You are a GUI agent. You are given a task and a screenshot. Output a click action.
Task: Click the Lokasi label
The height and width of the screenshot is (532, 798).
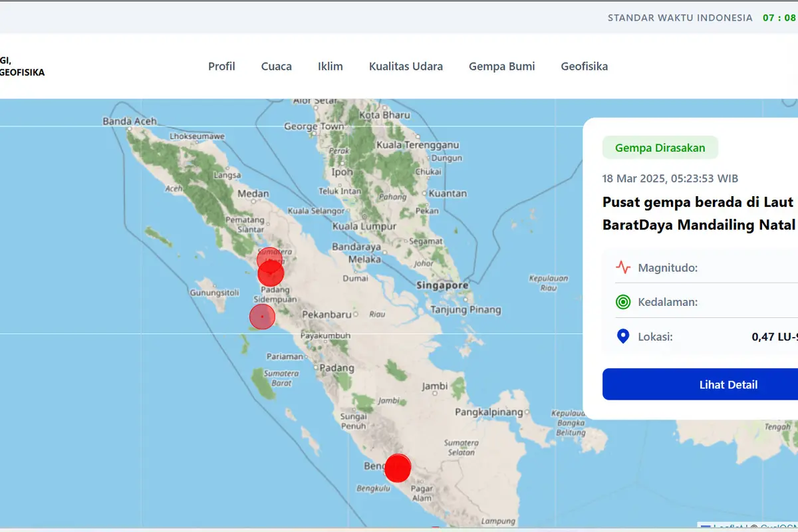pos(656,336)
